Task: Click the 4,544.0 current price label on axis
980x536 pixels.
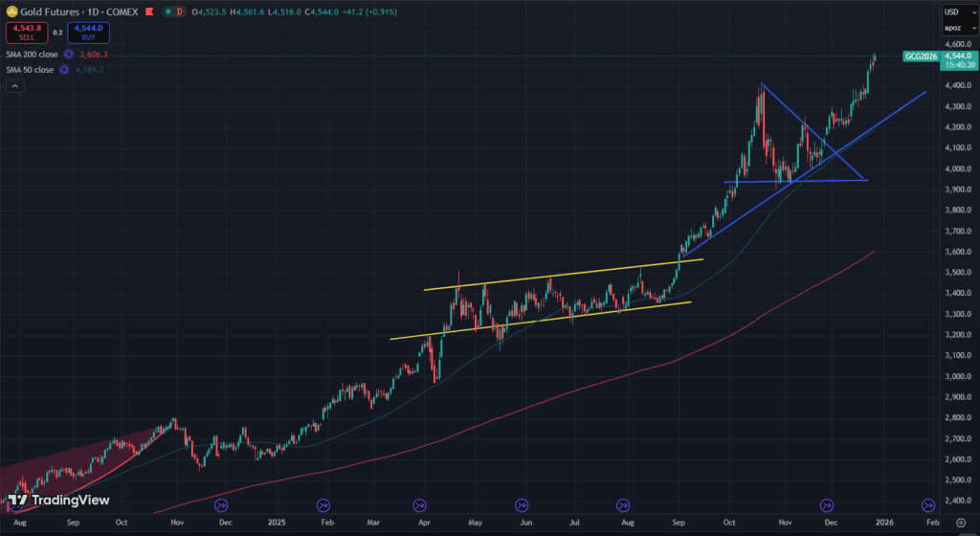Action: coord(960,56)
